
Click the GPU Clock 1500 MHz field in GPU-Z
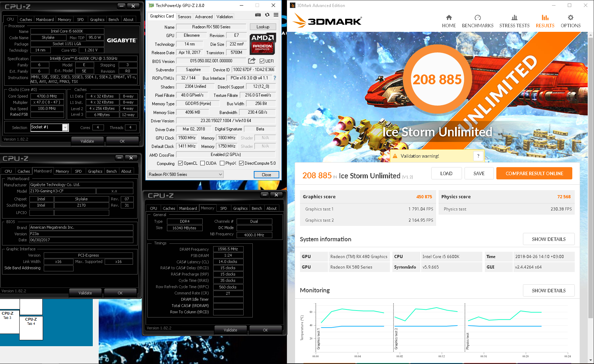click(187, 138)
